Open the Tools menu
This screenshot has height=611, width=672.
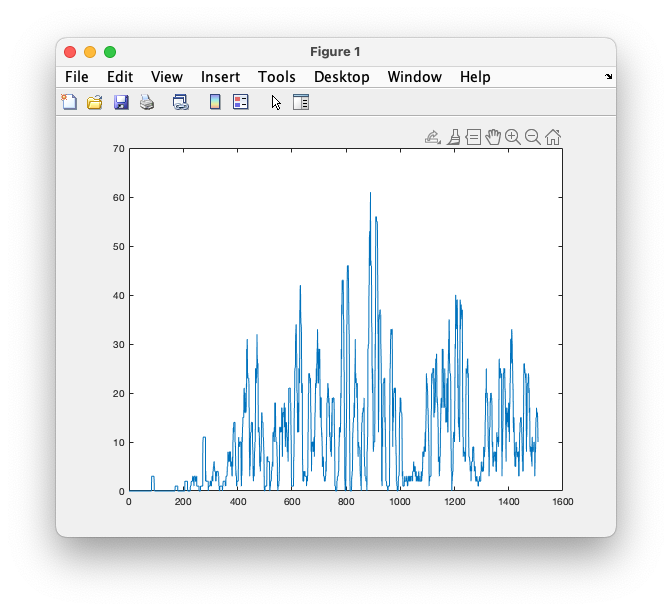pyautogui.click(x=276, y=77)
